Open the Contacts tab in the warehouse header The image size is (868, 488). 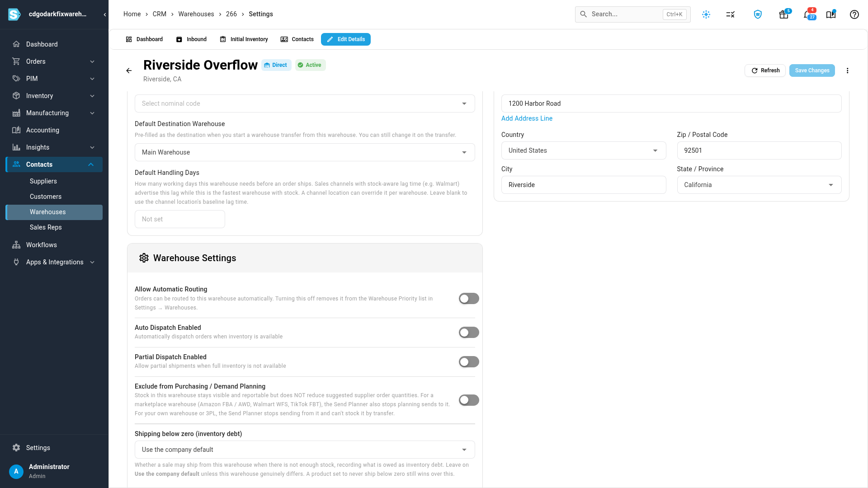[x=297, y=39]
